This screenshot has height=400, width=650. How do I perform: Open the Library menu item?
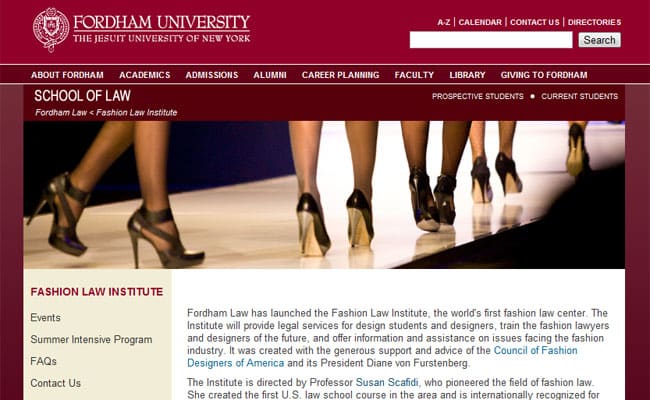tap(467, 75)
